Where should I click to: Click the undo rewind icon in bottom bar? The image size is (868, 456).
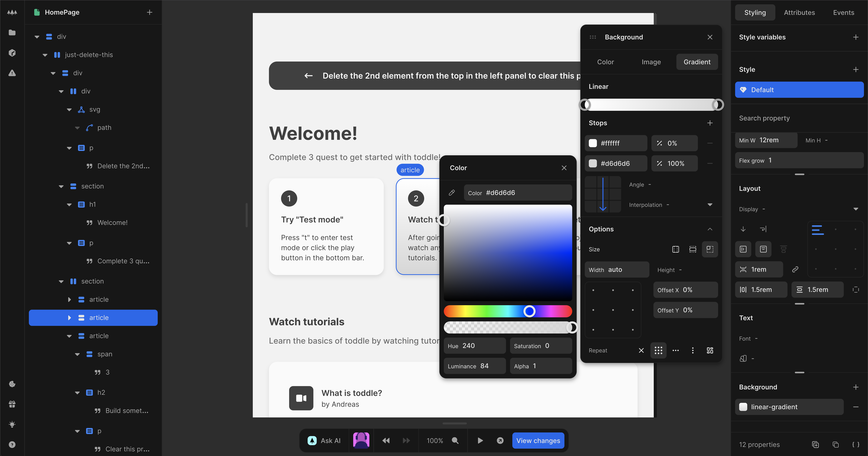tap(386, 441)
